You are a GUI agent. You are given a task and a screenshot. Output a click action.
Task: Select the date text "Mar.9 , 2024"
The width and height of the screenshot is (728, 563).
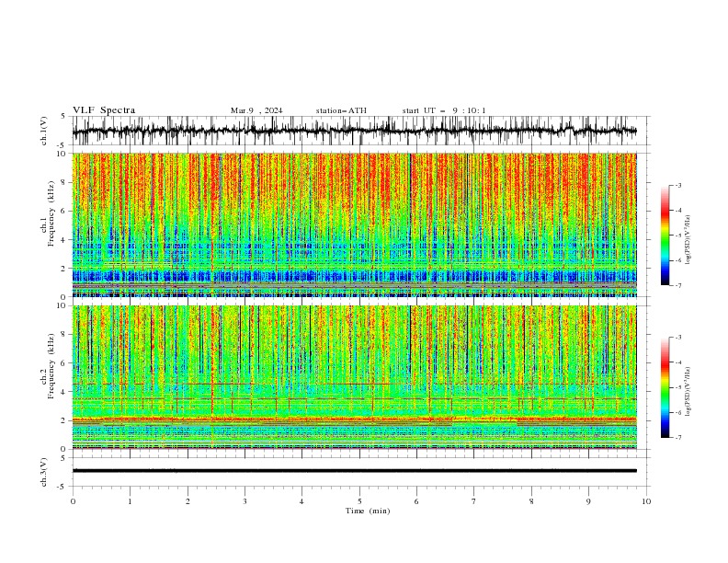point(256,110)
